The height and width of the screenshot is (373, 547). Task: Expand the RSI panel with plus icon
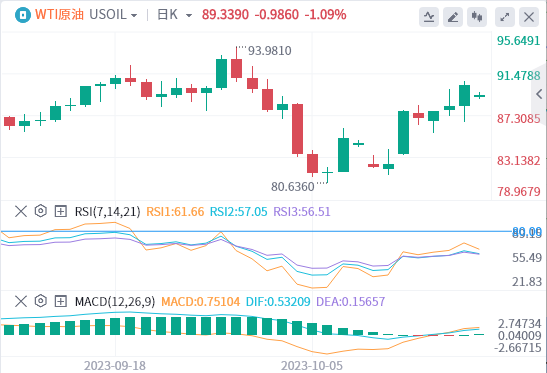pyautogui.click(x=61, y=211)
